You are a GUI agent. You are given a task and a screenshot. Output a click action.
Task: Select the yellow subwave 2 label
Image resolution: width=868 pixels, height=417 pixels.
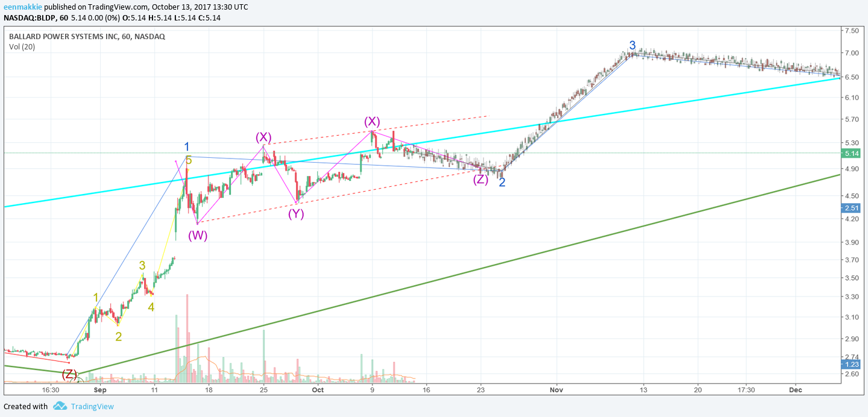119,337
